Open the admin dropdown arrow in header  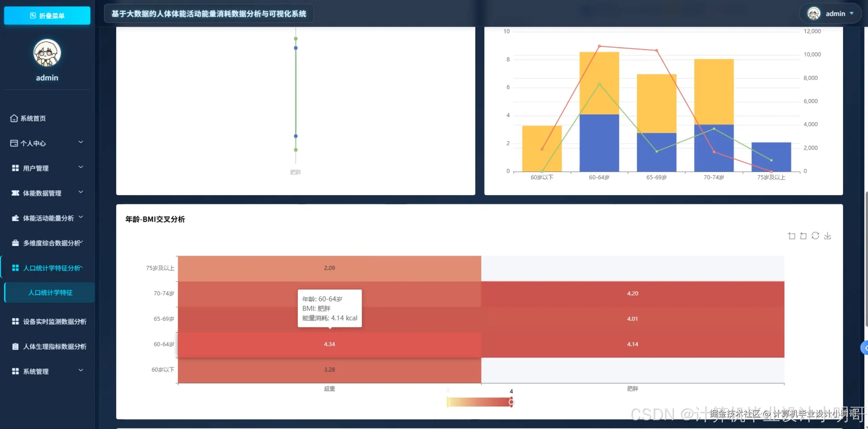[x=852, y=14]
